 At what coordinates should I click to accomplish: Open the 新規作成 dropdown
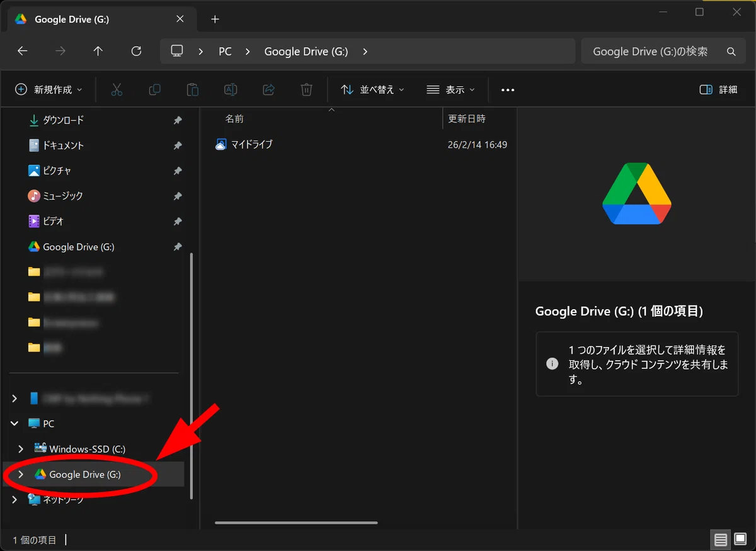(49, 89)
